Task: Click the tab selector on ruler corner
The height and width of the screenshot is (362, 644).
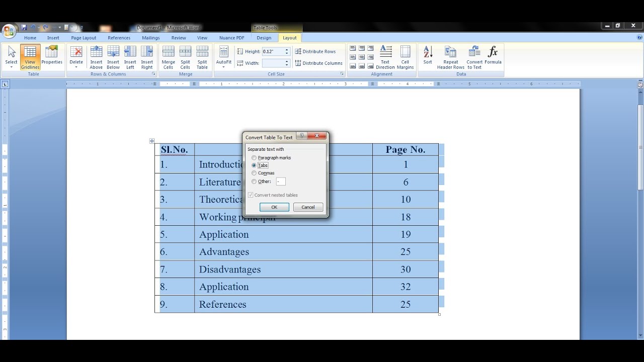Action: coord(5,84)
